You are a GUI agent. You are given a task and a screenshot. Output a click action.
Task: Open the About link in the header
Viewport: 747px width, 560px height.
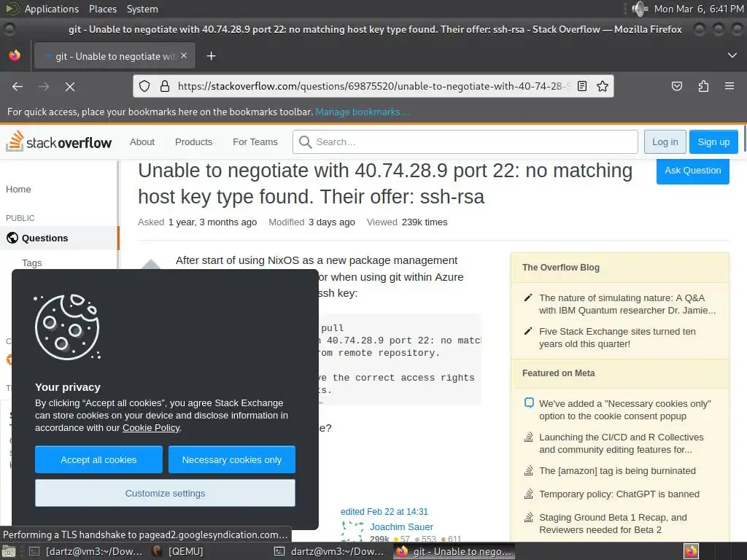(x=142, y=142)
